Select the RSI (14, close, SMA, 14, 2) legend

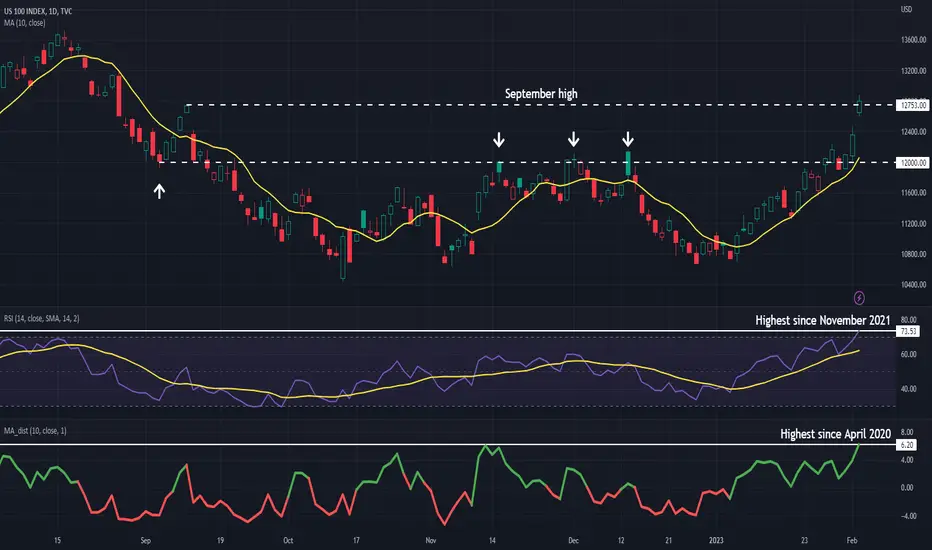(x=42, y=319)
